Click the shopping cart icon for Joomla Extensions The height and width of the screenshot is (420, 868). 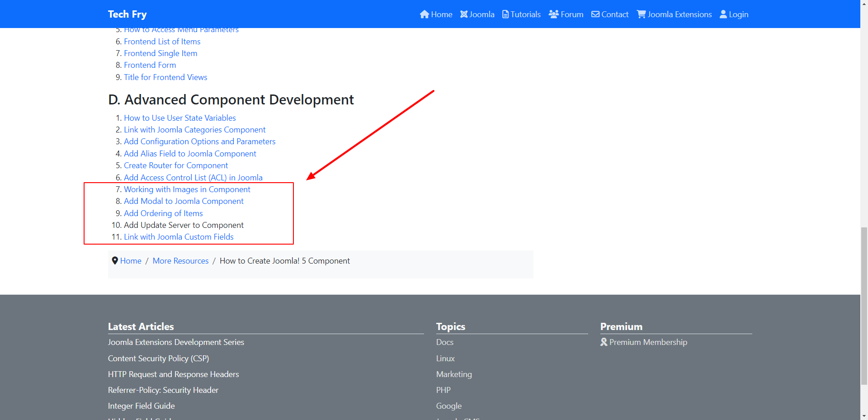(641, 14)
